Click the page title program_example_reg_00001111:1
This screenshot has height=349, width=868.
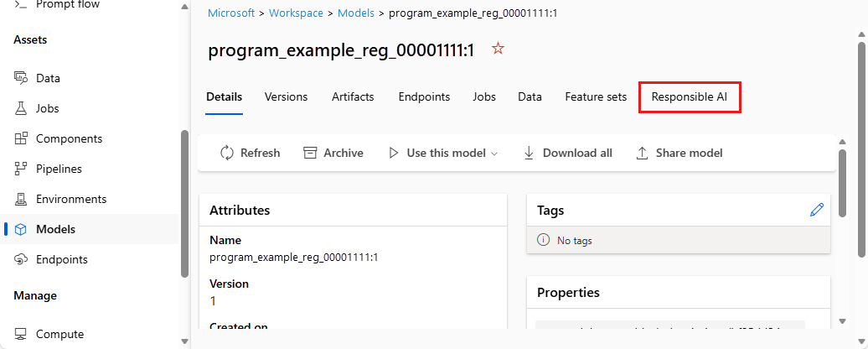(341, 50)
